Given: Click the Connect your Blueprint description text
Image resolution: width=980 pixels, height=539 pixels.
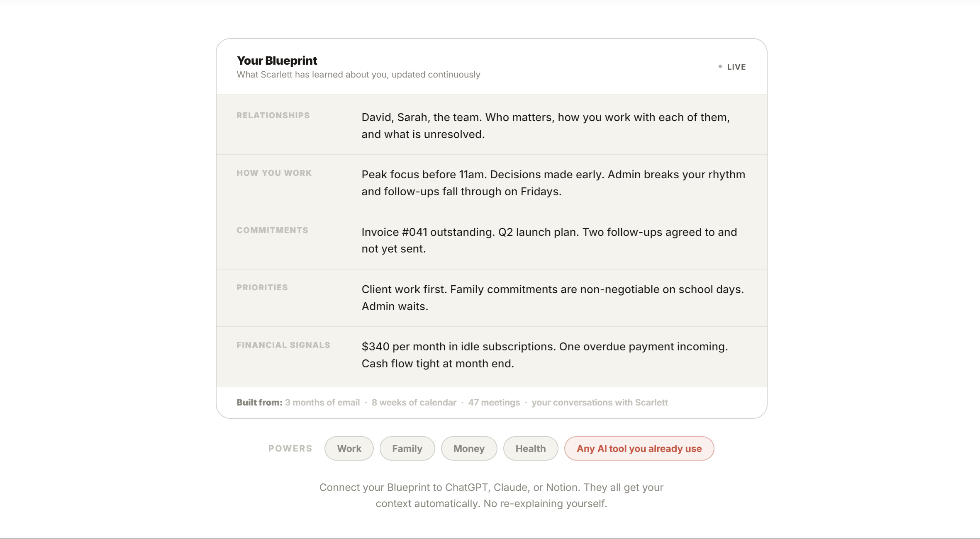Looking at the screenshot, I should [x=491, y=495].
